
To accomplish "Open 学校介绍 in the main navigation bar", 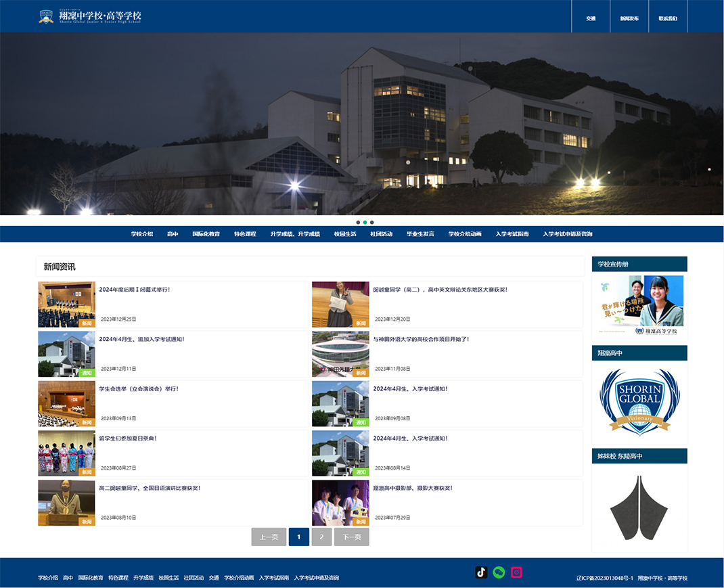I will point(142,234).
